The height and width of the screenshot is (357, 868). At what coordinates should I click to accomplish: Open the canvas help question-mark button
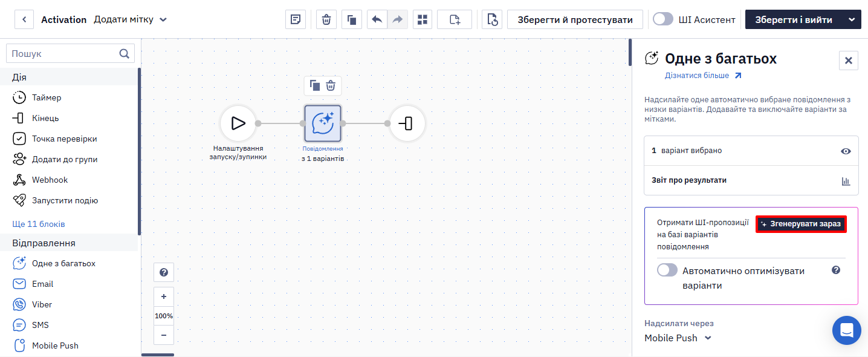pyautogui.click(x=164, y=272)
